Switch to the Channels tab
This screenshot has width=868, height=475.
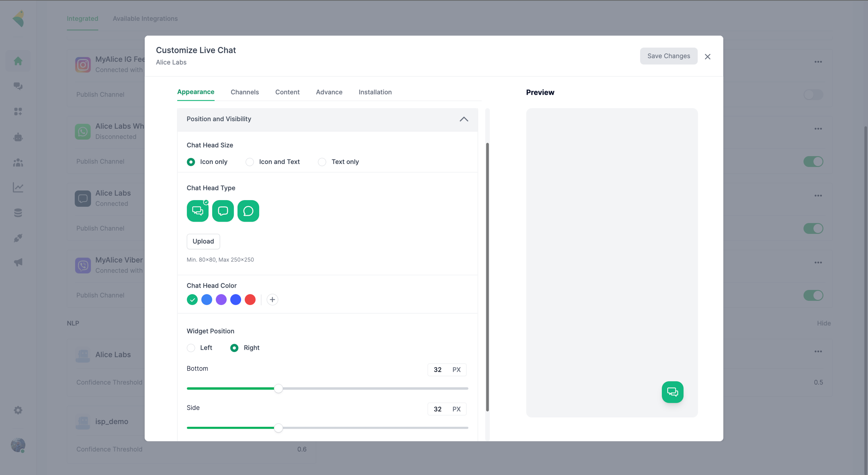tap(245, 92)
